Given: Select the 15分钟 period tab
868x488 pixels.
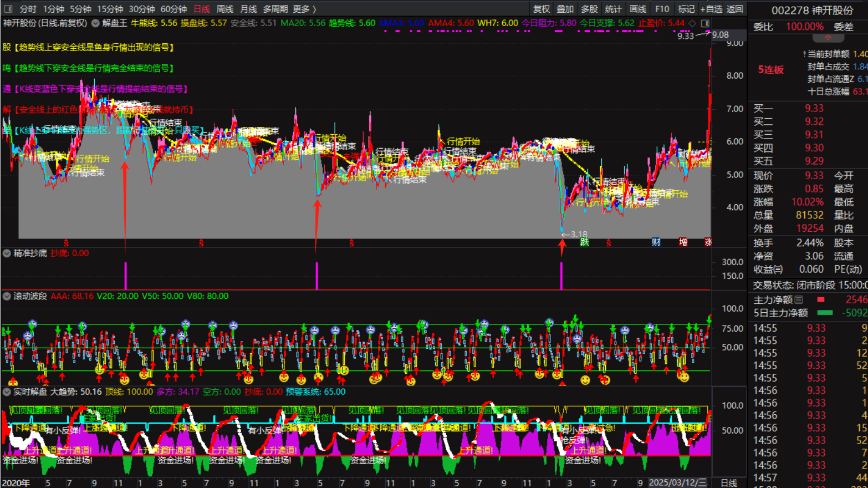Looking at the screenshot, I should (110, 9).
